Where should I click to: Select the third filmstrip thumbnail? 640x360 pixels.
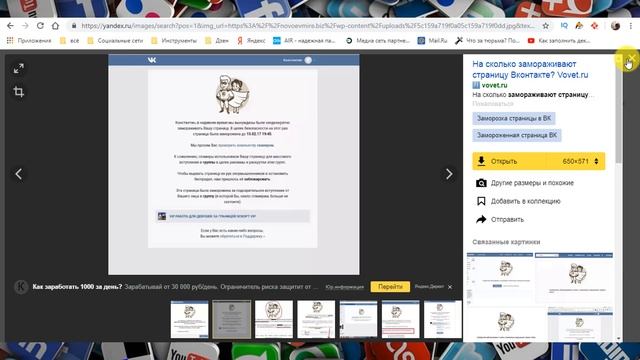pyautogui.click(x=274, y=319)
